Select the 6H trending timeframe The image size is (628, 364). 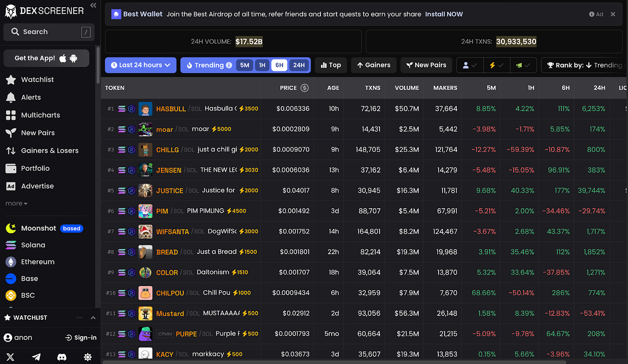279,65
